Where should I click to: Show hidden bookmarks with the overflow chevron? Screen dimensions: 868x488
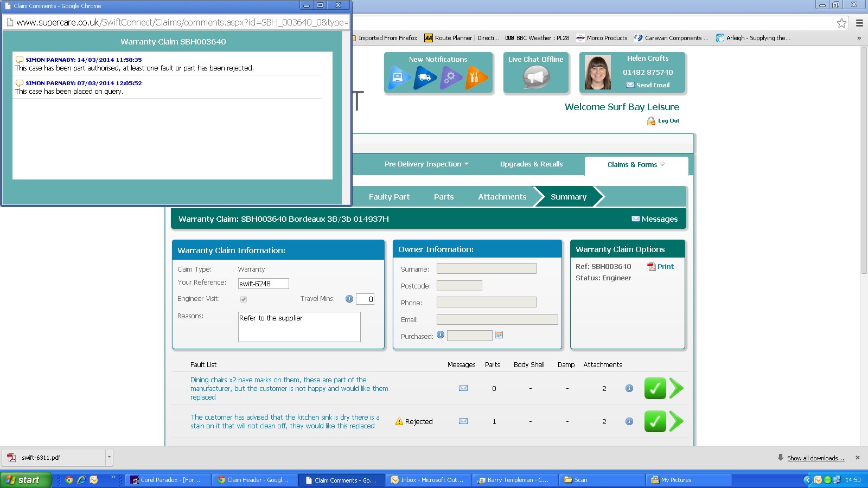(859, 38)
